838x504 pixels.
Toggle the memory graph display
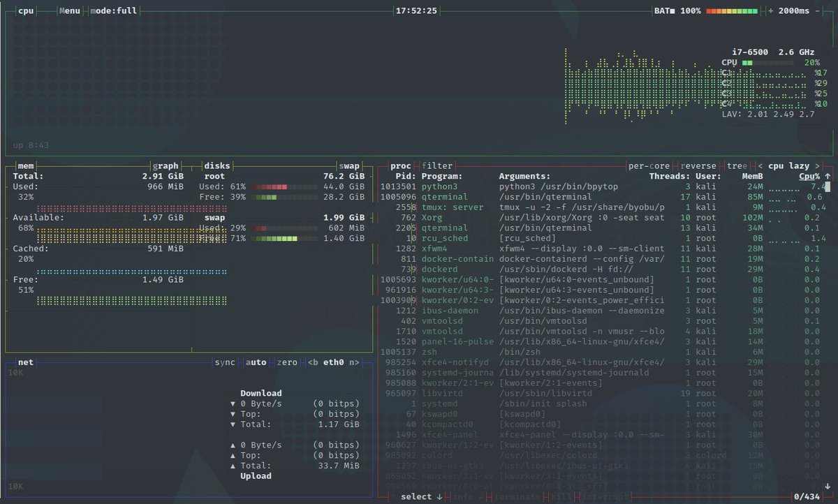(x=166, y=166)
